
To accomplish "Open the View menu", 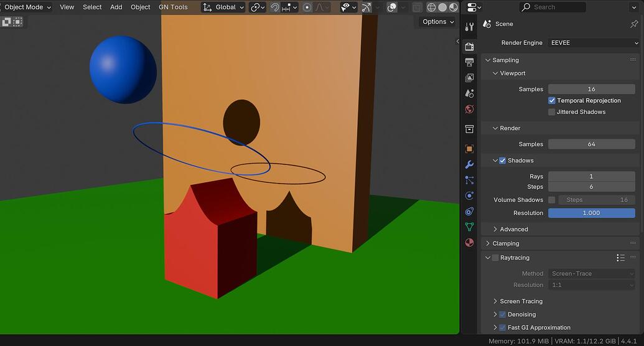I will coord(67,7).
